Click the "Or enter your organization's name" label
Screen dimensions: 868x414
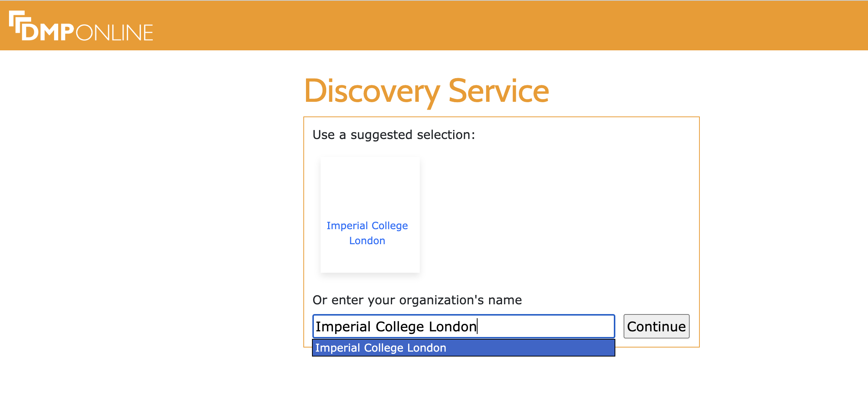click(x=417, y=300)
